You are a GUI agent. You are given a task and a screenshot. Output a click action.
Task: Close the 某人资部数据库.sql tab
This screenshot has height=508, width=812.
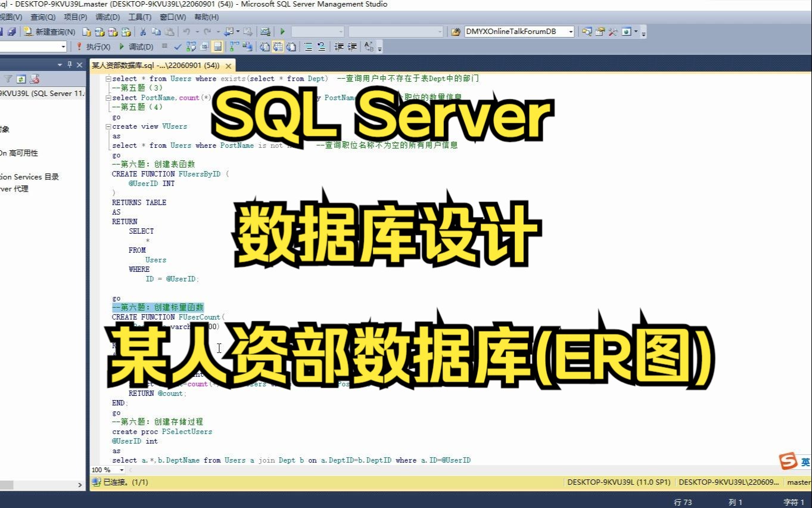[x=228, y=65]
